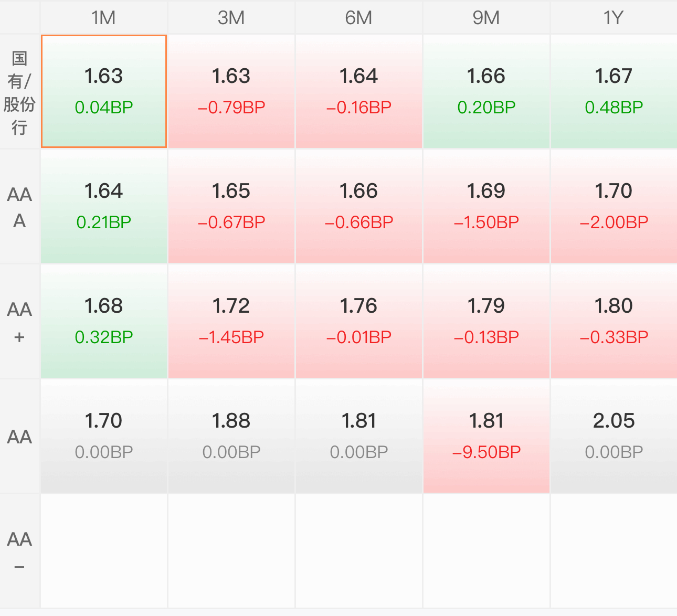Click the 9M column header

(x=486, y=17)
